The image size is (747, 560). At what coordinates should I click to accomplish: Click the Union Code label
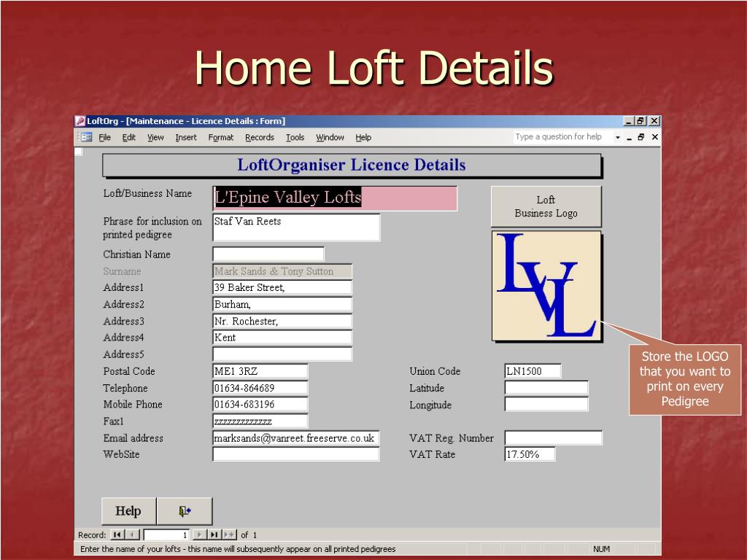(x=435, y=371)
